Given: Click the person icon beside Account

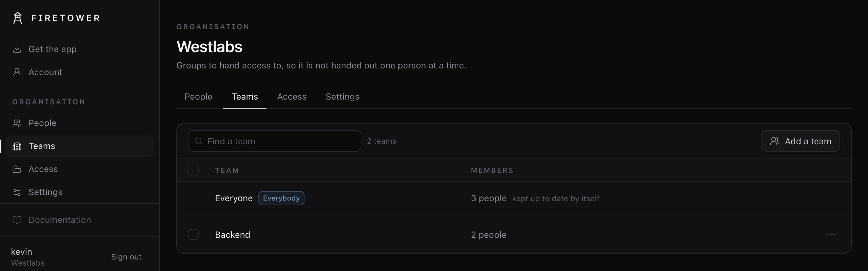Looking at the screenshot, I should [17, 72].
